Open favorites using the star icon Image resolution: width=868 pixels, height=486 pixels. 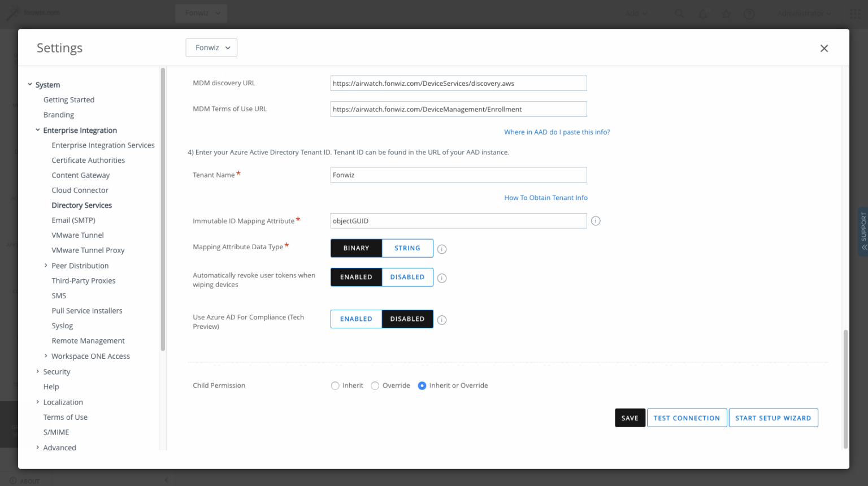726,13
